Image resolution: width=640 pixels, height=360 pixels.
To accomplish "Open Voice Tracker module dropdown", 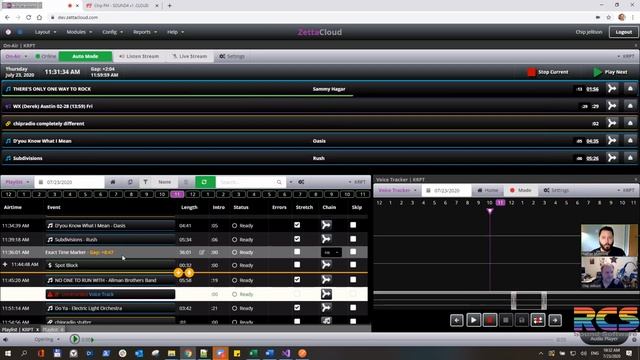I will tap(398, 191).
